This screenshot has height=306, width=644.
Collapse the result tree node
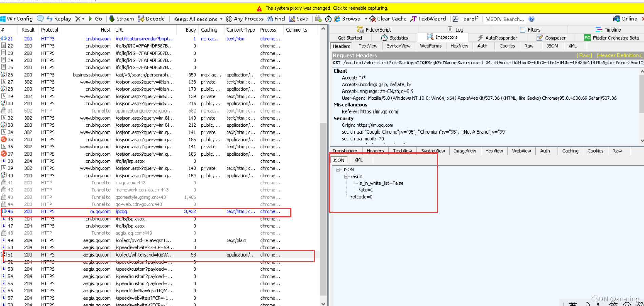click(x=346, y=177)
